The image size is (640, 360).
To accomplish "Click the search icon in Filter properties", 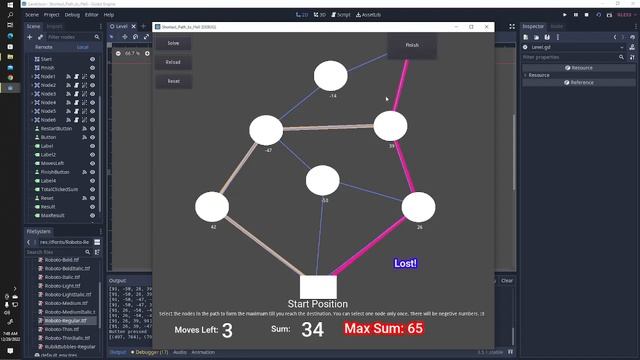I will coord(621,57).
